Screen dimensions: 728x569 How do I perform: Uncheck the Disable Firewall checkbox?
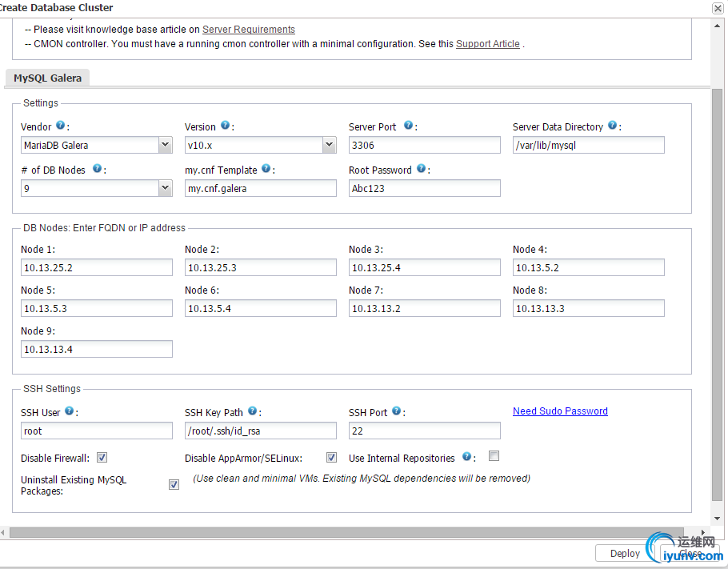(102, 458)
